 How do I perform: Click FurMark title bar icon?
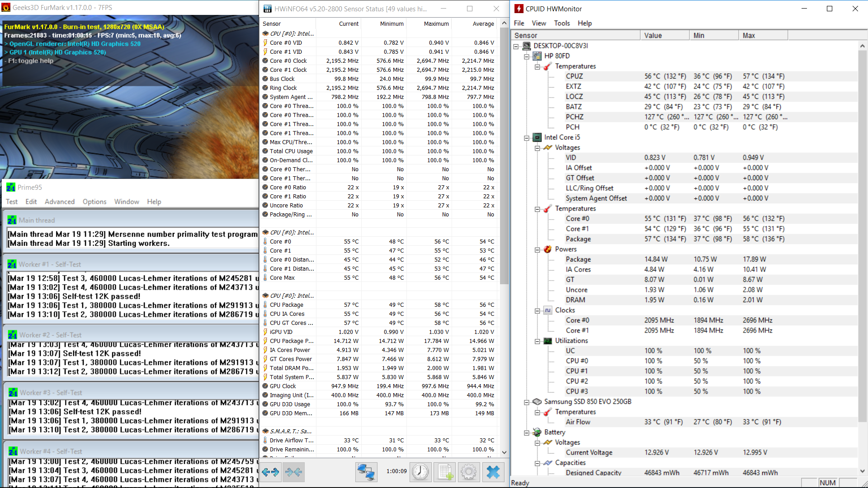(x=6, y=8)
